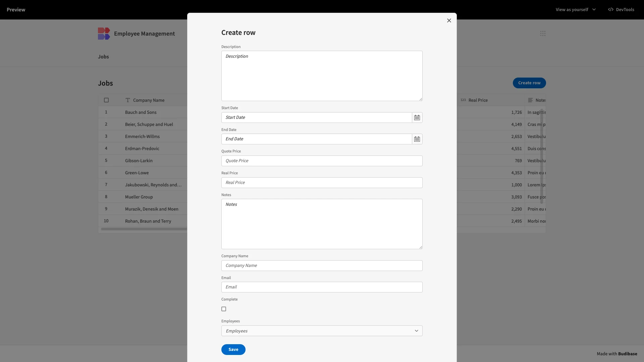Select the Bauch and Sons row

141,112
